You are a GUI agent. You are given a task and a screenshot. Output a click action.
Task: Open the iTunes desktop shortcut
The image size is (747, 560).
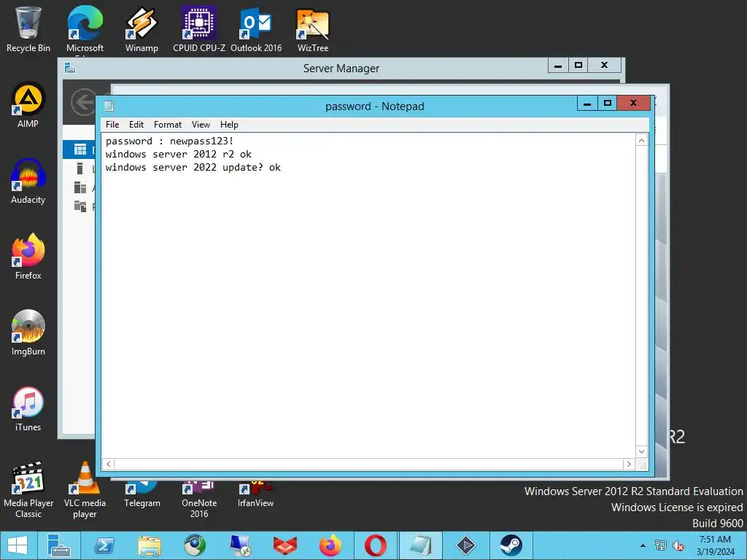click(28, 408)
